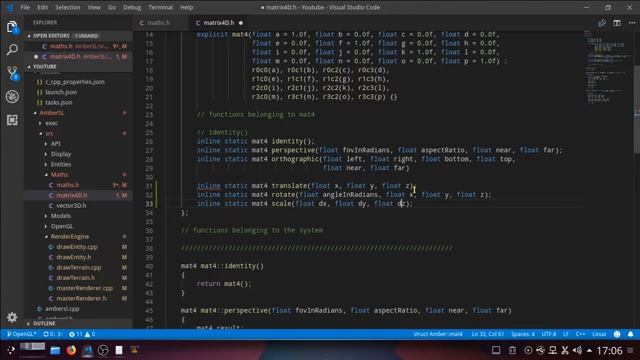Collapse the AmberSL folder
The image size is (640, 360).
pyautogui.click(x=51, y=113)
